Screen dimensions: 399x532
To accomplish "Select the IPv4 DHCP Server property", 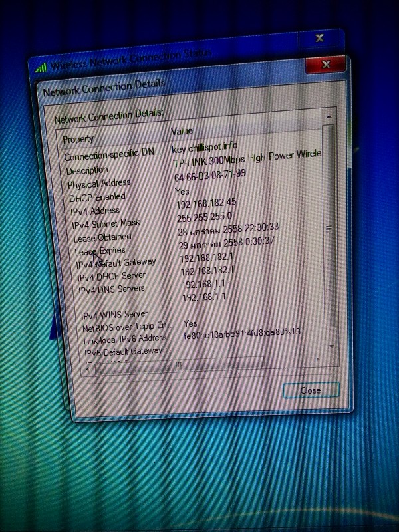I will point(112,277).
